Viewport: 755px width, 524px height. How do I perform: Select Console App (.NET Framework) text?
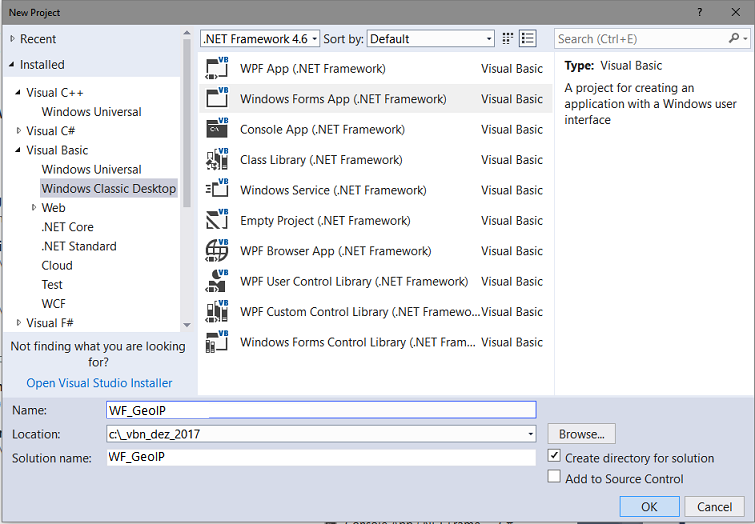coord(322,129)
